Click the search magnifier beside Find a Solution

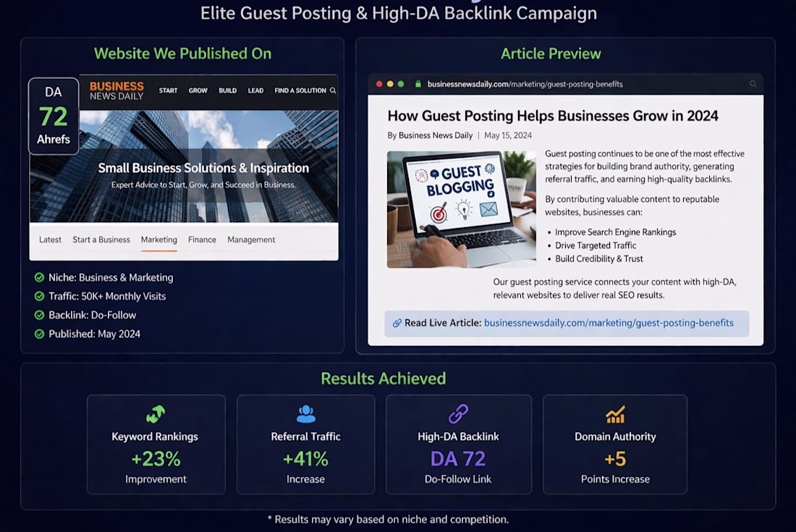click(333, 90)
